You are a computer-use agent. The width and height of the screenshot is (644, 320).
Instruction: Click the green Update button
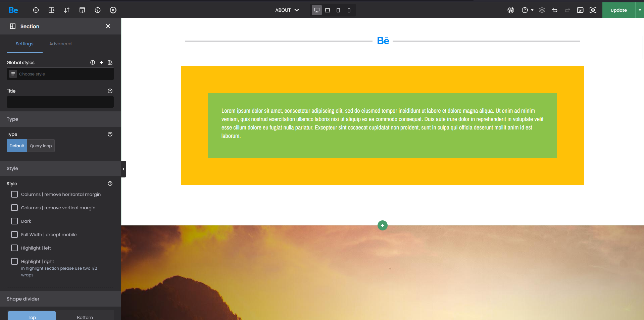pos(618,10)
